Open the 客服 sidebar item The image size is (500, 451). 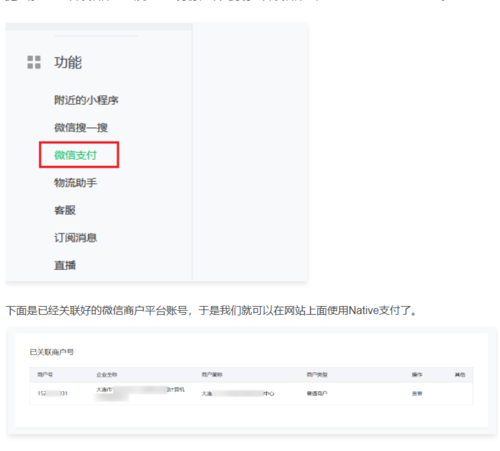point(65,210)
